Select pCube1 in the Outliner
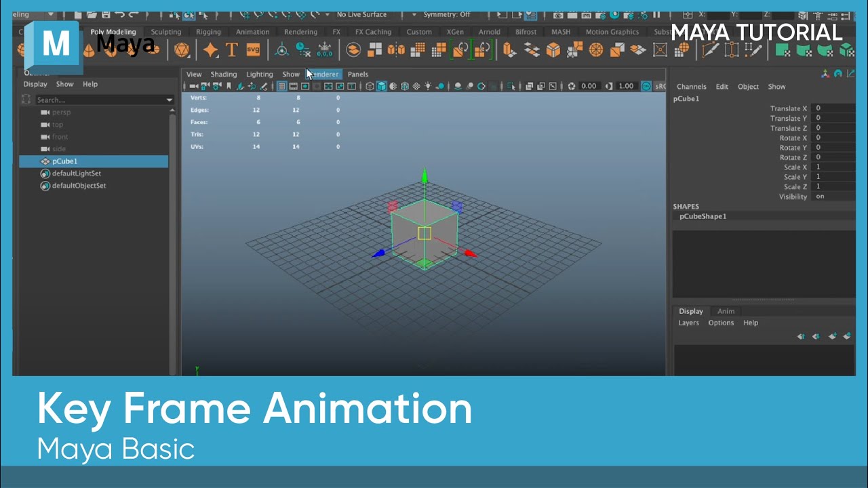This screenshot has width=868, height=488. [x=94, y=161]
